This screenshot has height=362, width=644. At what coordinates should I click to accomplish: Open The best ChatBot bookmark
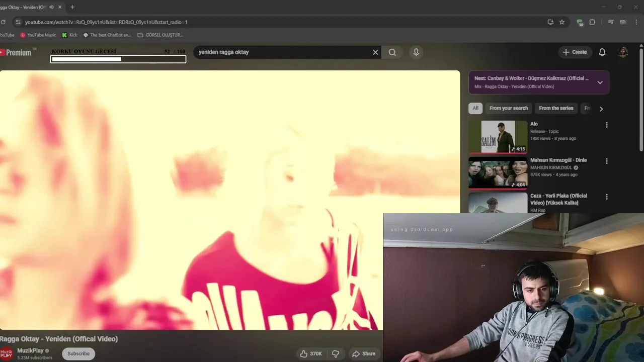107,35
